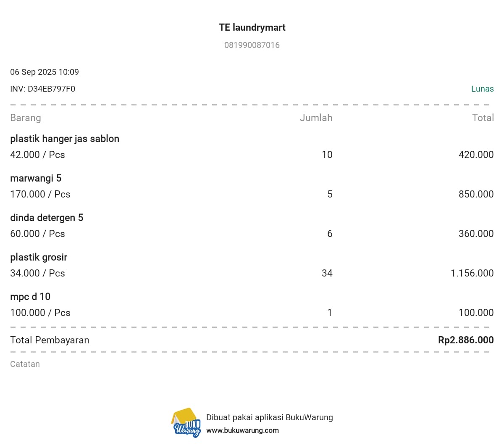Open the www.bukuwarung.com link
The image size is (504, 448).
[242, 430]
